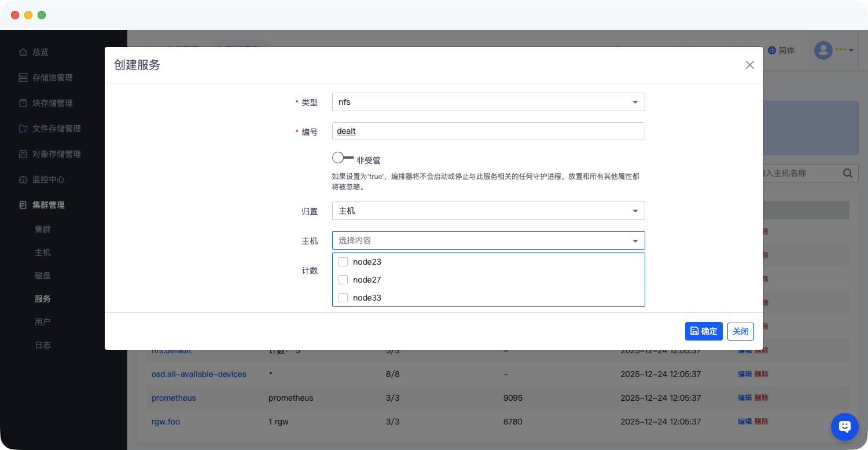Click the search magnifier icon

[847, 173]
